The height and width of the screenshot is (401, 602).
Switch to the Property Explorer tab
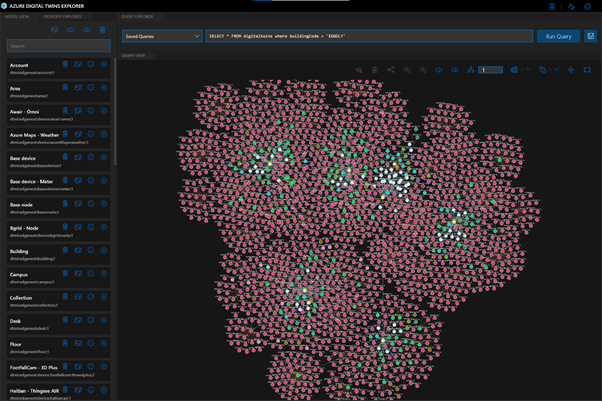(x=62, y=17)
